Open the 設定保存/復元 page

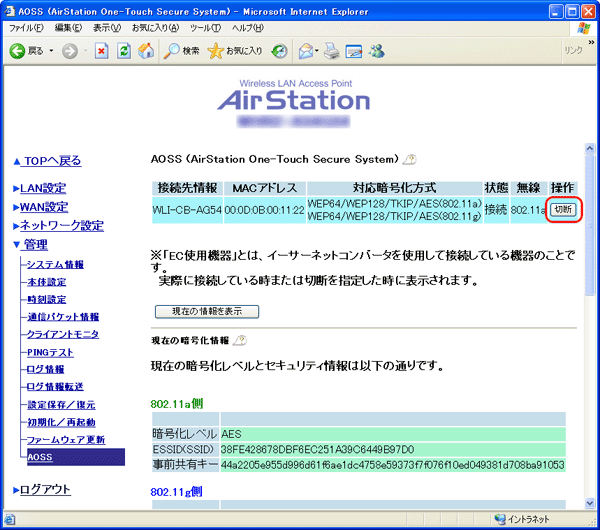point(61,405)
